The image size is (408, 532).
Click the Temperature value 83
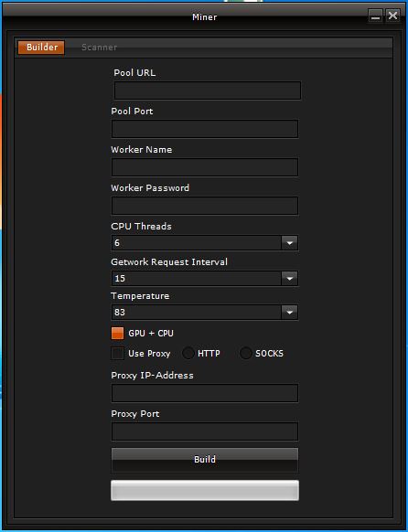click(x=120, y=312)
